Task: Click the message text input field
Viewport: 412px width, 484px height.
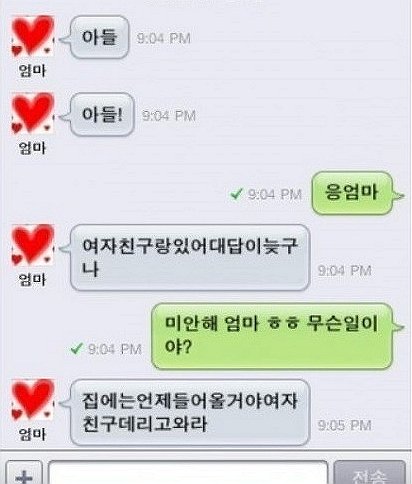Action: pos(188,473)
